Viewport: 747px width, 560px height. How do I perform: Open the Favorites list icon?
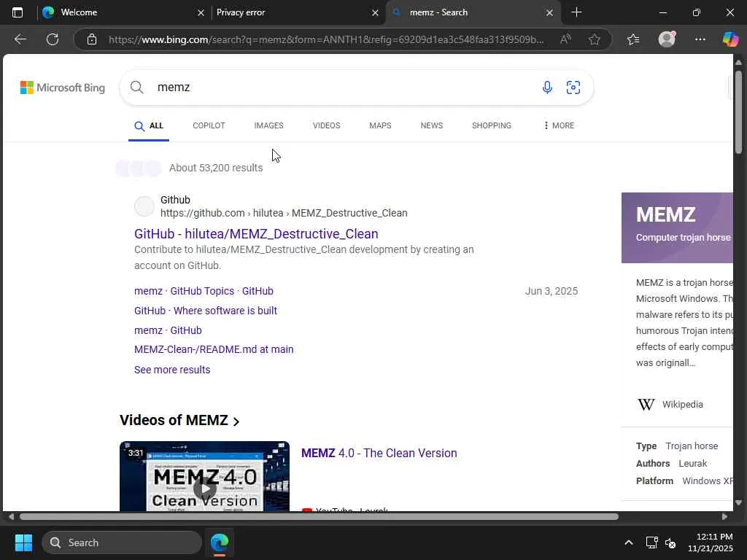(633, 39)
